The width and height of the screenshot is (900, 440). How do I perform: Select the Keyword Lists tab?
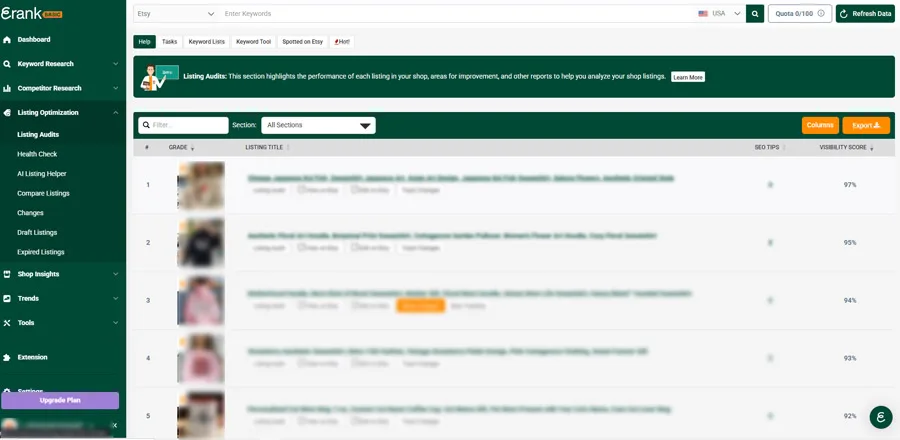tap(207, 42)
